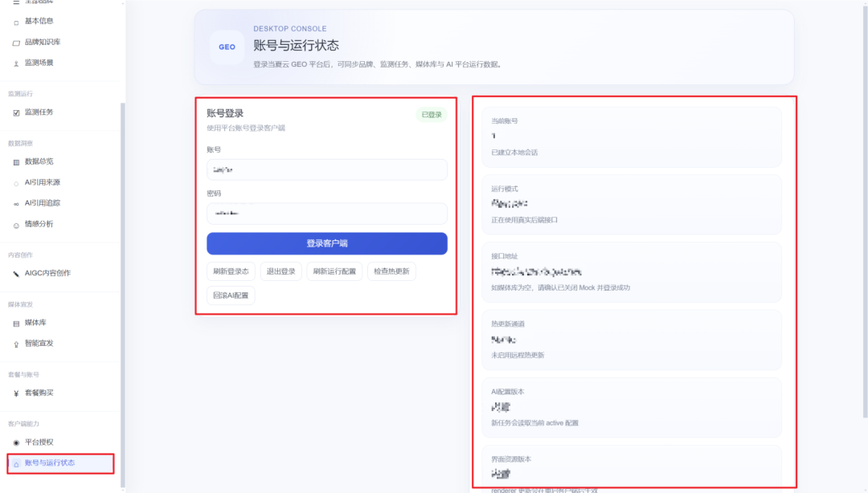Open AI引用来源 page
The image size is (868, 493).
pos(43,182)
